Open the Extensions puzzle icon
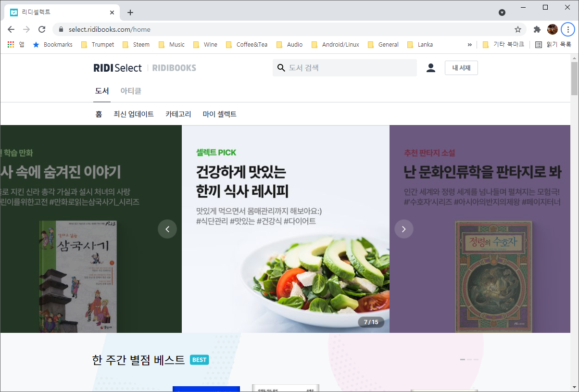 [537, 29]
